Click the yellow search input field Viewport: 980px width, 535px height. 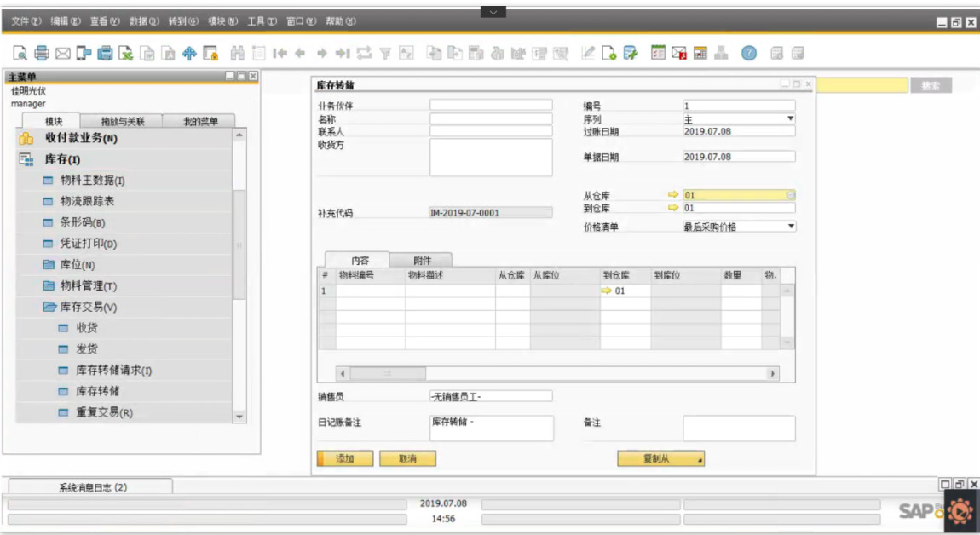point(862,86)
